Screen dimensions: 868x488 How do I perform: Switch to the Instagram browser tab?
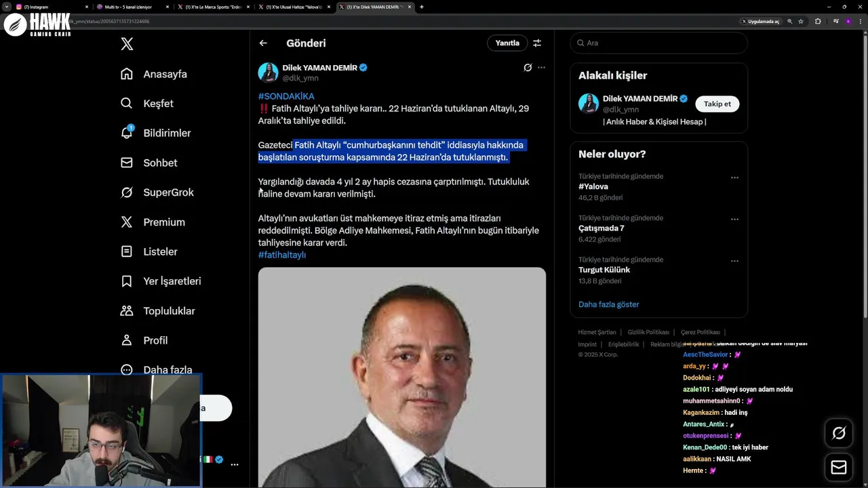coord(47,7)
